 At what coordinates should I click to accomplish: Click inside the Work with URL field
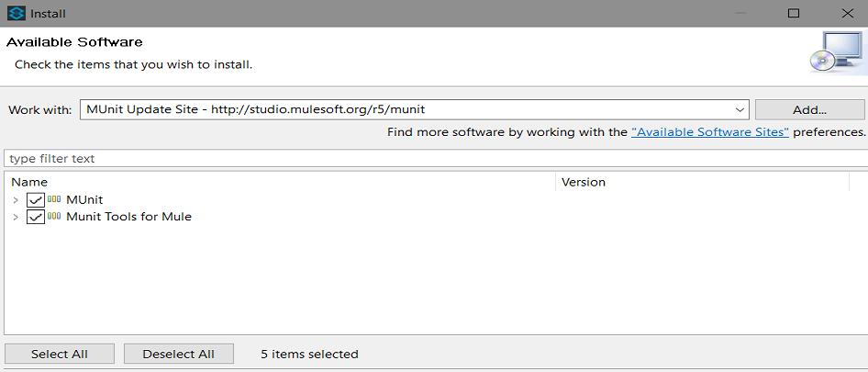click(404, 109)
